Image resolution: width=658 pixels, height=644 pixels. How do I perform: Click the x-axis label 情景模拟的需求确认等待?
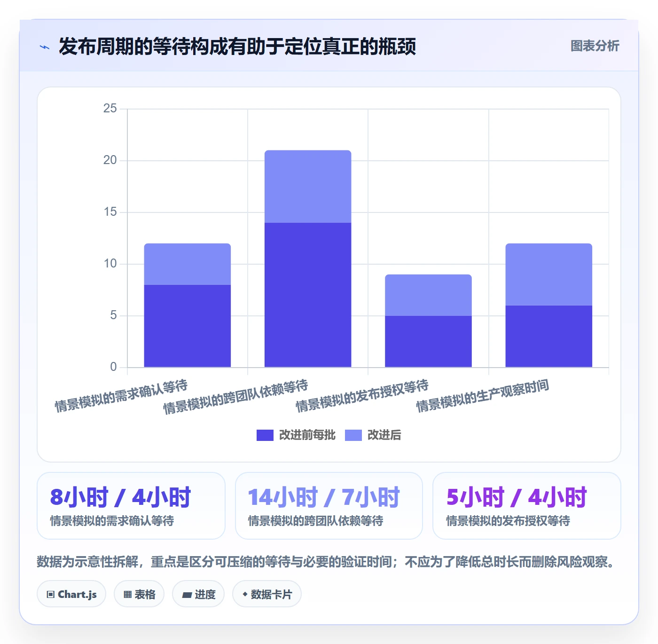coord(121,396)
